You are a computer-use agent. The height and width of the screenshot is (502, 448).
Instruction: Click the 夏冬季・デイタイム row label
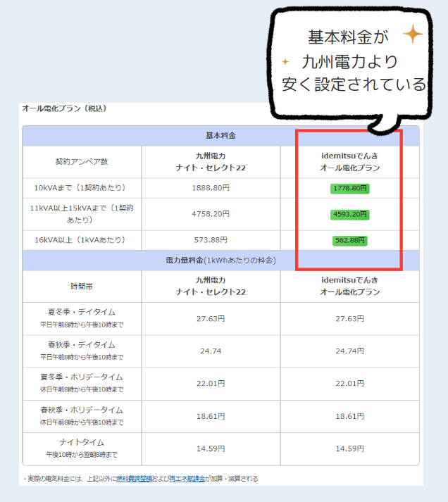[x=82, y=312]
